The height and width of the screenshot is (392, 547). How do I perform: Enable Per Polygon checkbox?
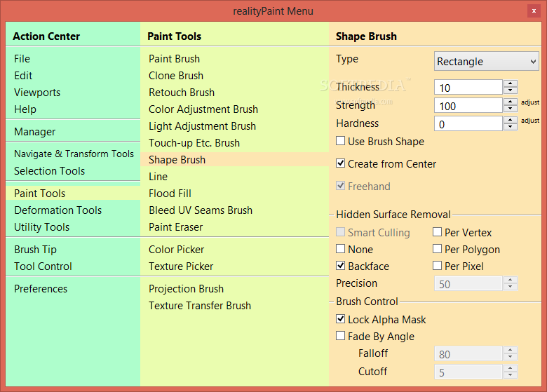pyautogui.click(x=437, y=249)
